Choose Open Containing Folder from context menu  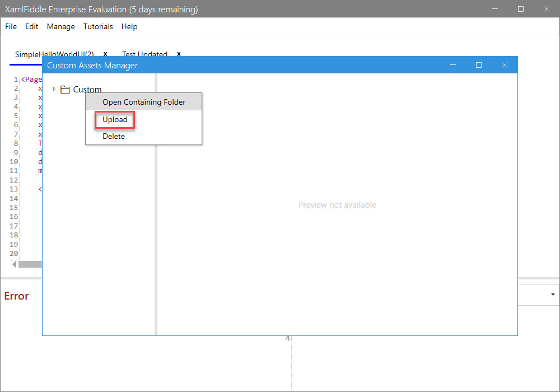coord(143,102)
